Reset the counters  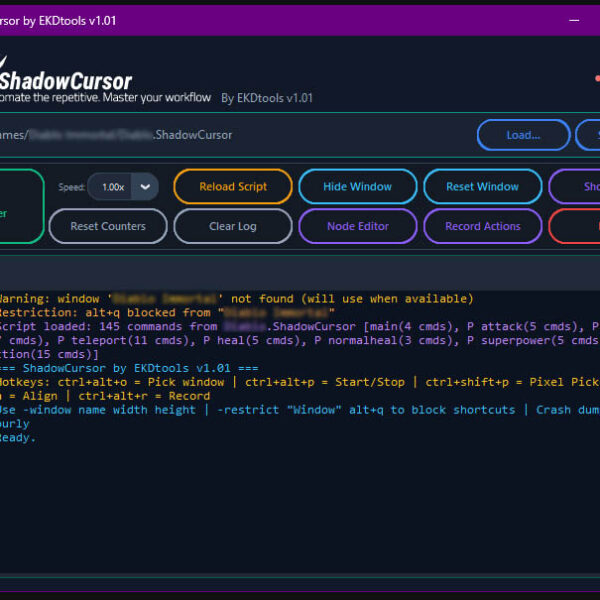coord(108,226)
